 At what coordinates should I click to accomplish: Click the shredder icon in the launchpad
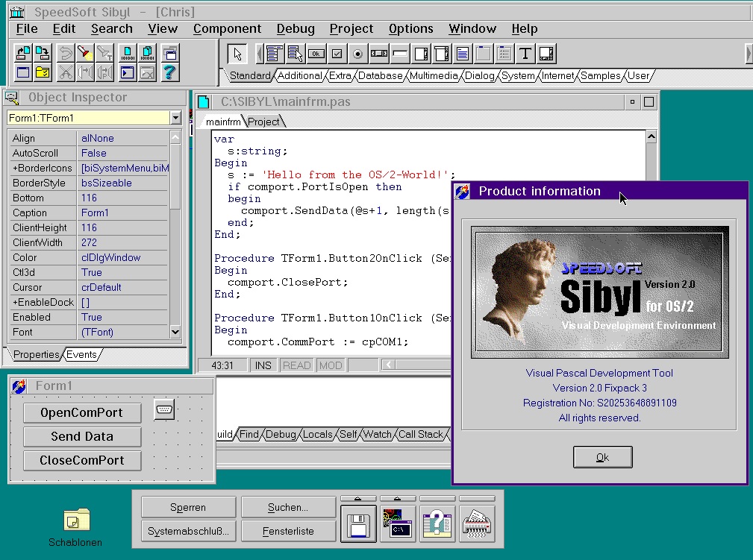pos(476,523)
